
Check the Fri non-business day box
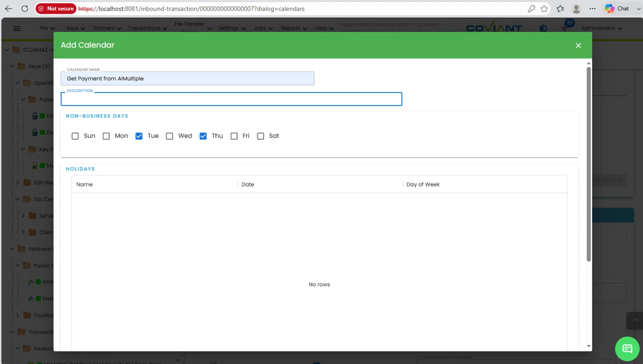(234, 136)
